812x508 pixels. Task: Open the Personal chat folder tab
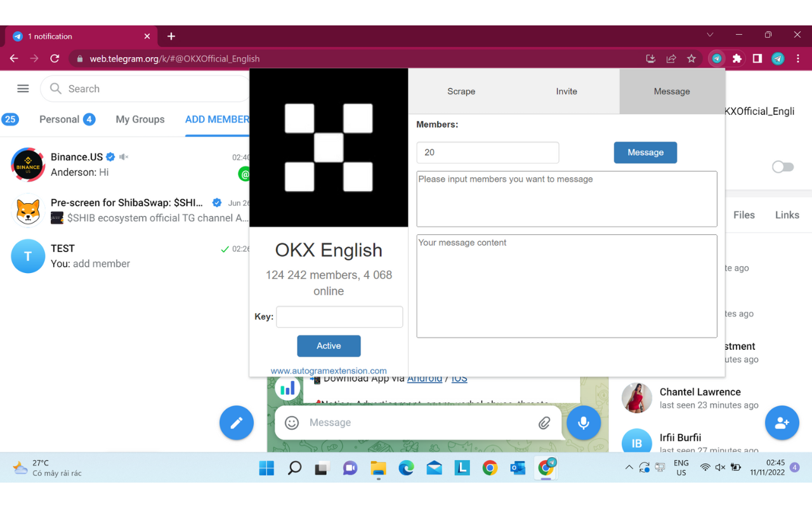pos(67,119)
